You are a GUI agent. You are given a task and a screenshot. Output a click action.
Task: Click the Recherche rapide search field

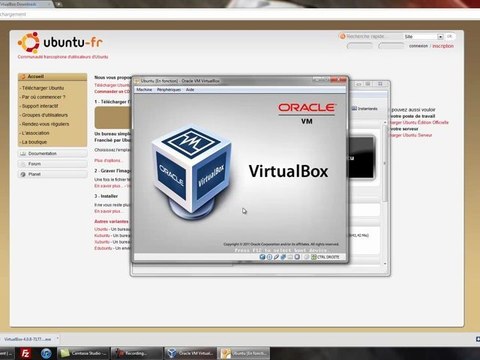click(373, 36)
